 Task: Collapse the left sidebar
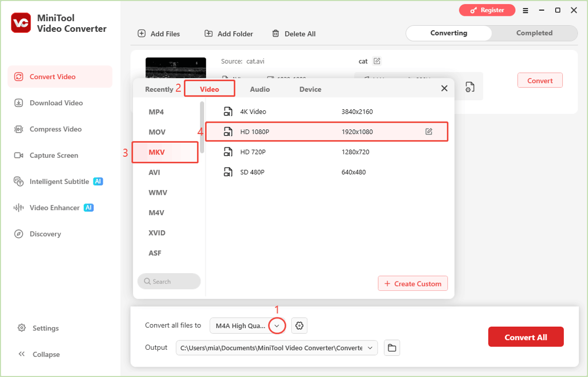39,354
